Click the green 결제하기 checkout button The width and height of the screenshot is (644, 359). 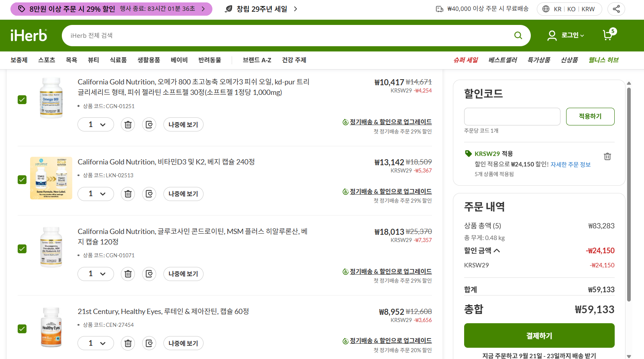539,335
